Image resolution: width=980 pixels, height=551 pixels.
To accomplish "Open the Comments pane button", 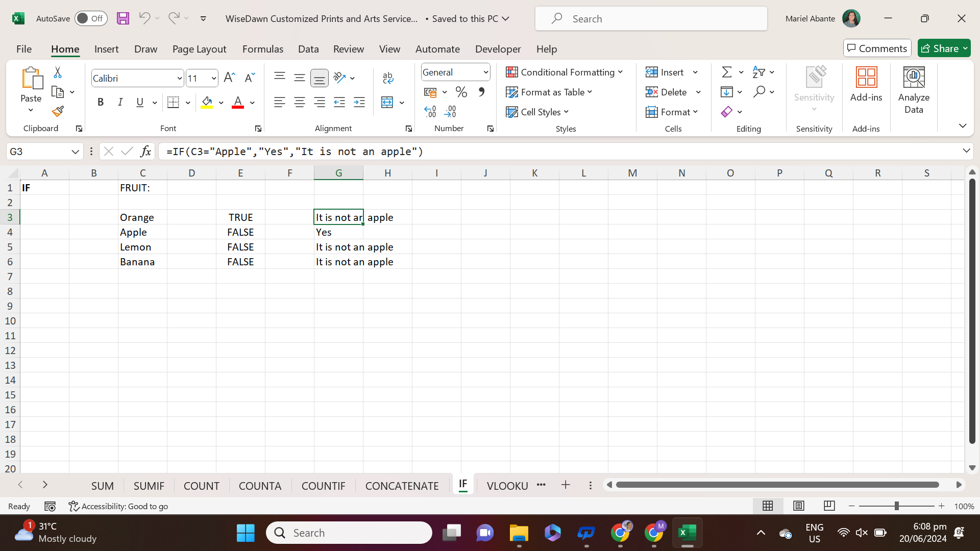I will coord(877,48).
